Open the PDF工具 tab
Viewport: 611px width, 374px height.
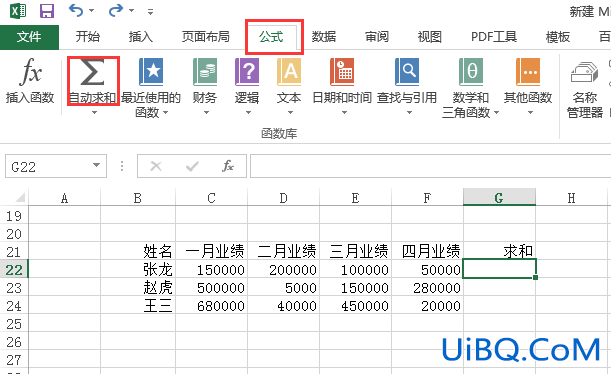[x=494, y=37]
